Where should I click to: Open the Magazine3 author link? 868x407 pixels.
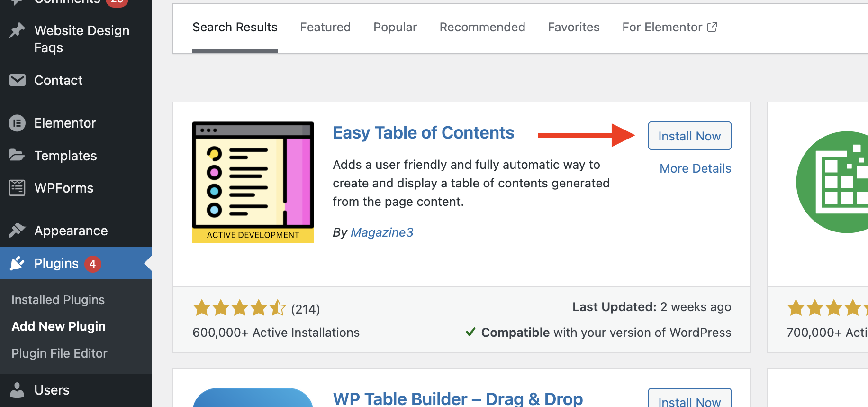coord(382,232)
